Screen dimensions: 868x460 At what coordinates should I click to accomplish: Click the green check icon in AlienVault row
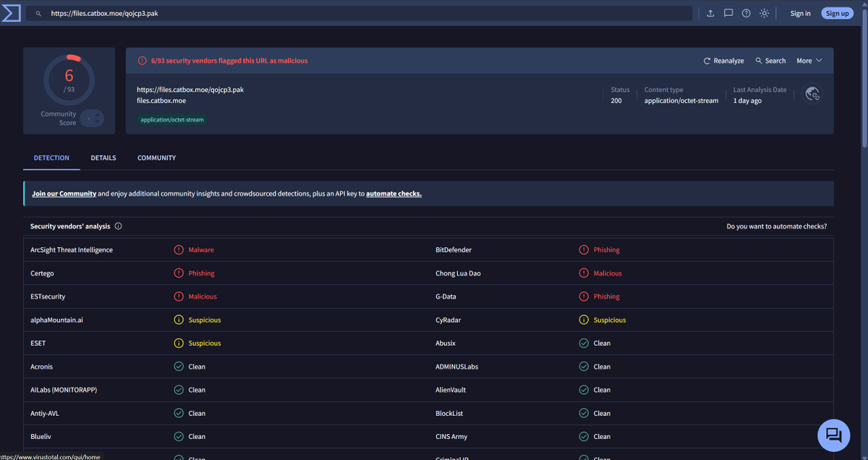tap(584, 390)
